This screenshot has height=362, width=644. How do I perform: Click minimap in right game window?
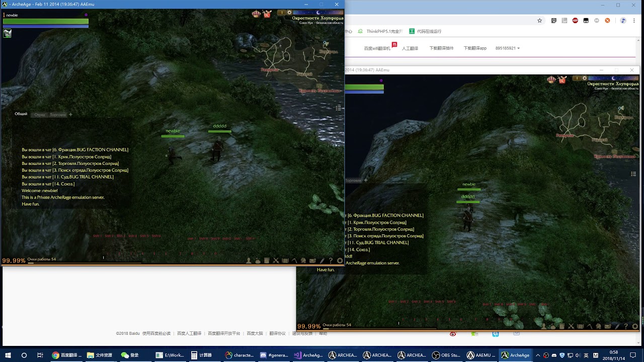pos(595,130)
